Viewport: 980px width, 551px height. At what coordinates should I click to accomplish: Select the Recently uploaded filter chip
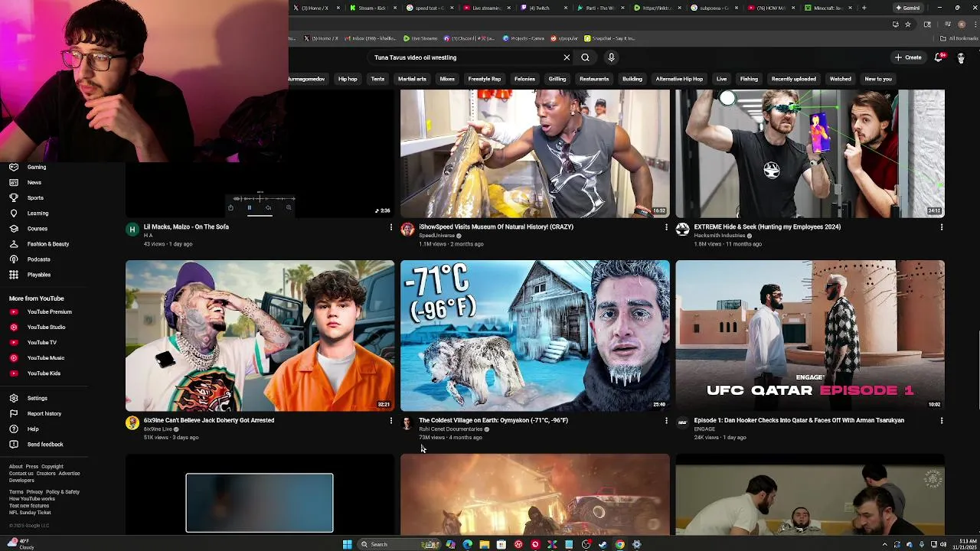point(793,79)
